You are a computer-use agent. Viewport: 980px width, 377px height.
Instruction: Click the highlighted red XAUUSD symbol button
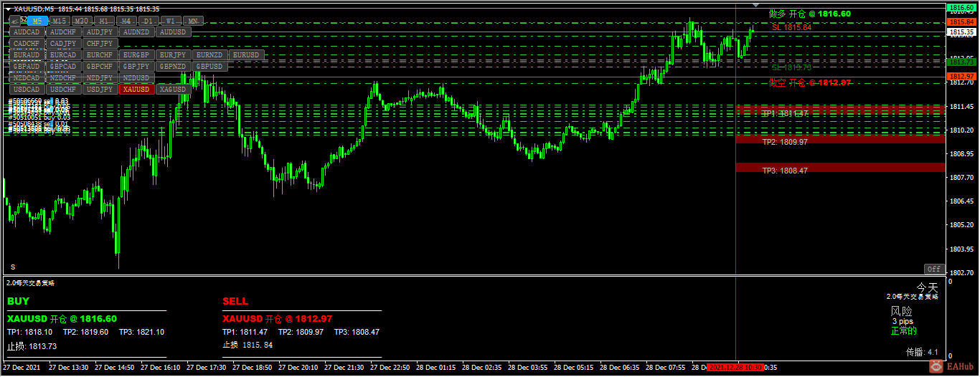pyautogui.click(x=137, y=90)
